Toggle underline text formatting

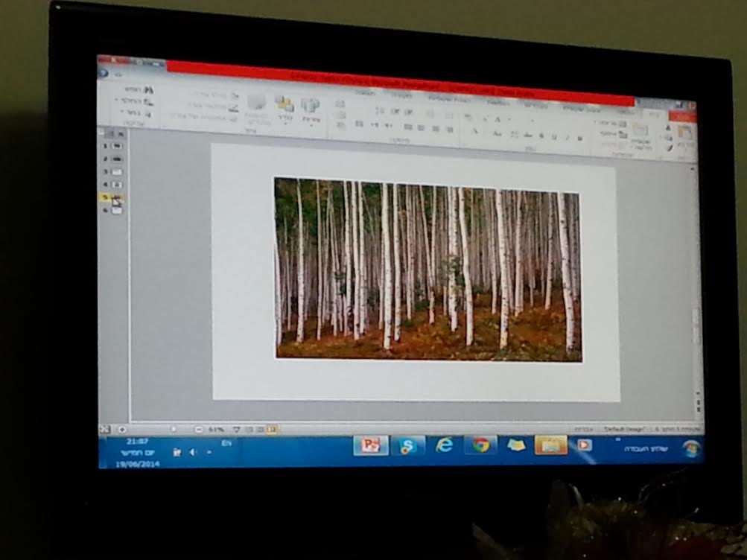[x=553, y=137]
